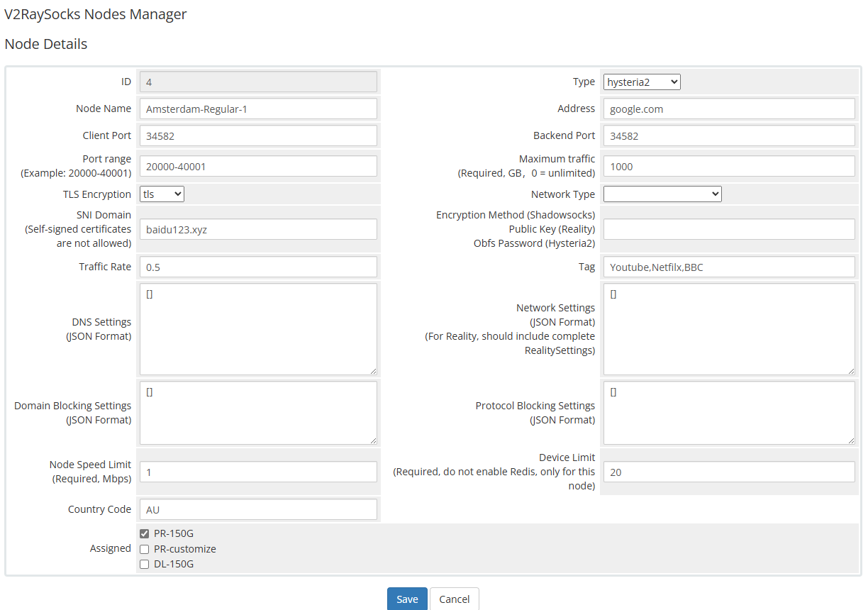Click into the Client Port field
Viewport: 868px width, 610px height.
258,136
